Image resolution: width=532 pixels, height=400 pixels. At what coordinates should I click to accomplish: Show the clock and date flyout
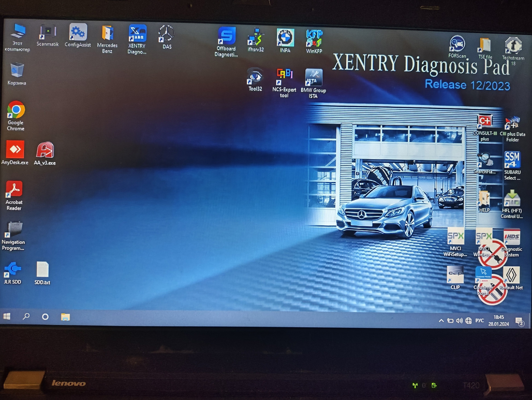click(x=498, y=321)
